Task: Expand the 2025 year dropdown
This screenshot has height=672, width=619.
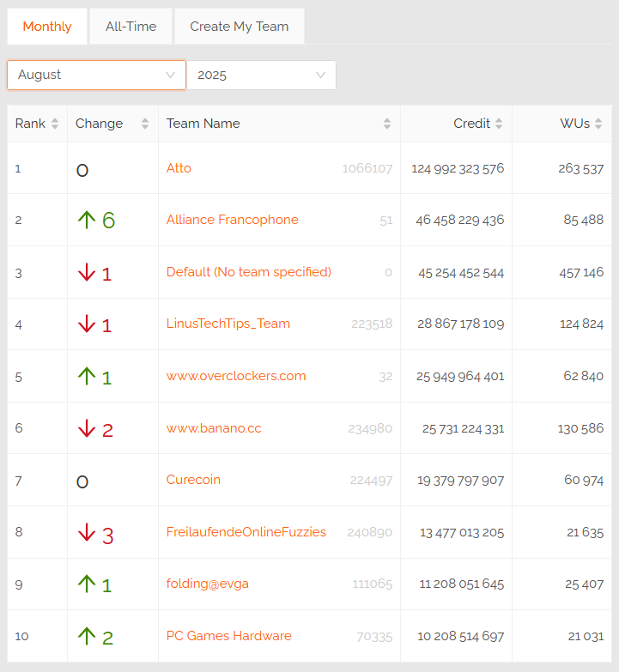Action: click(261, 75)
